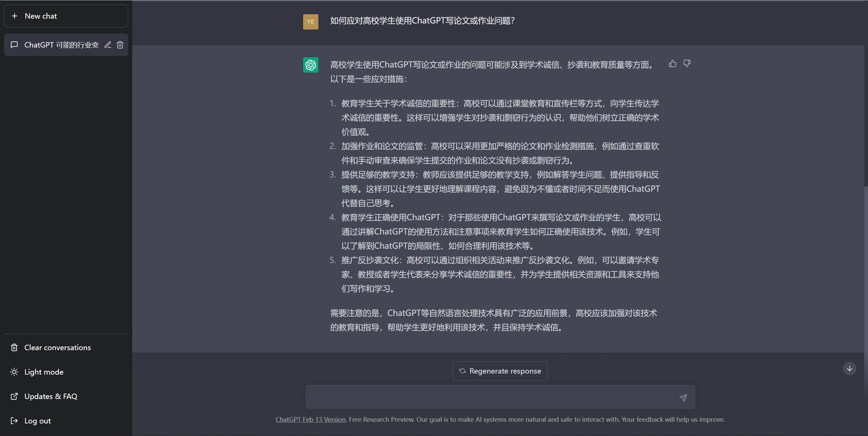This screenshot has height=436, width=868.
Task: Delete conversation using trash icon in chat row
Action: click(120, 45)
